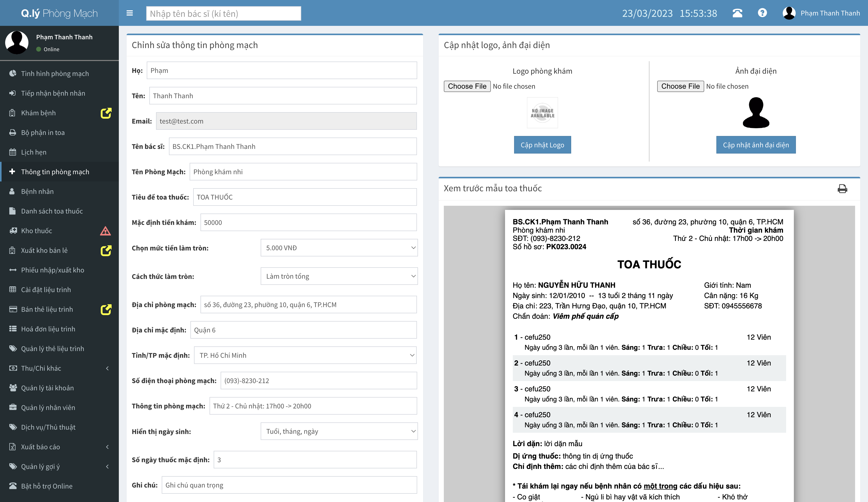Screen dimensions: 868x502
Task: Click the Tên input field
Action: point(283,96)
